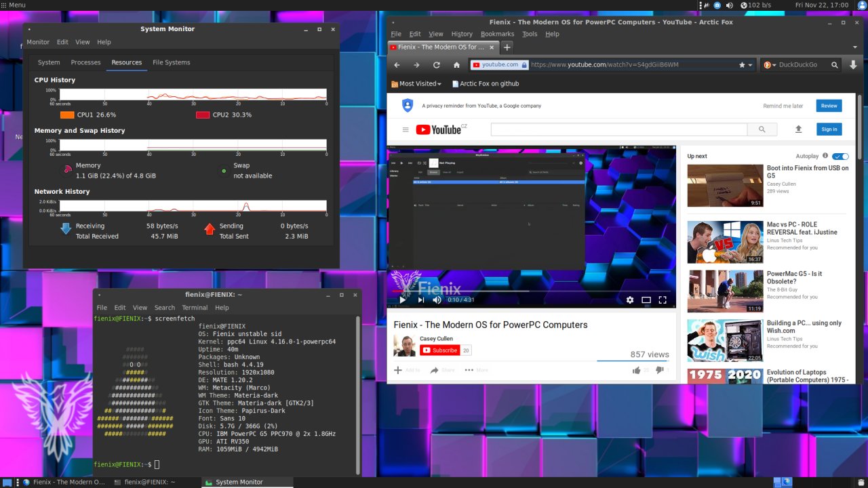
Task: Toggle theater mode on the video
Action: pos(646,300)
